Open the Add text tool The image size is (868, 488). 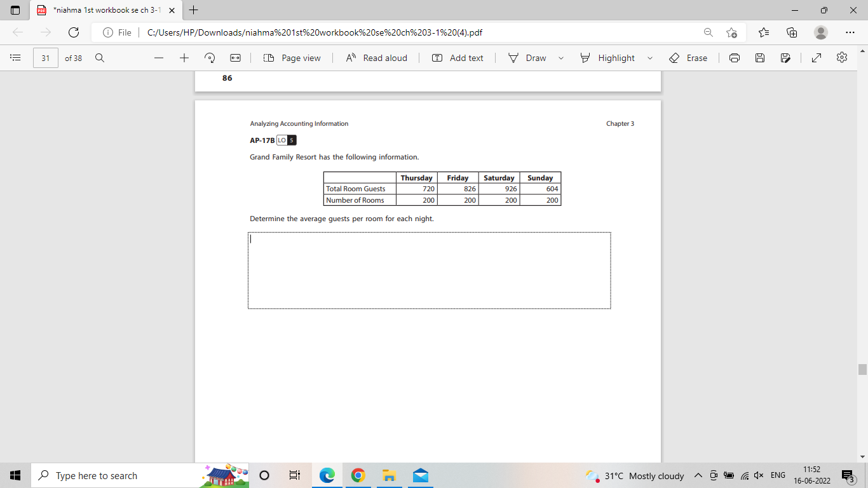[x=458, y=58]
